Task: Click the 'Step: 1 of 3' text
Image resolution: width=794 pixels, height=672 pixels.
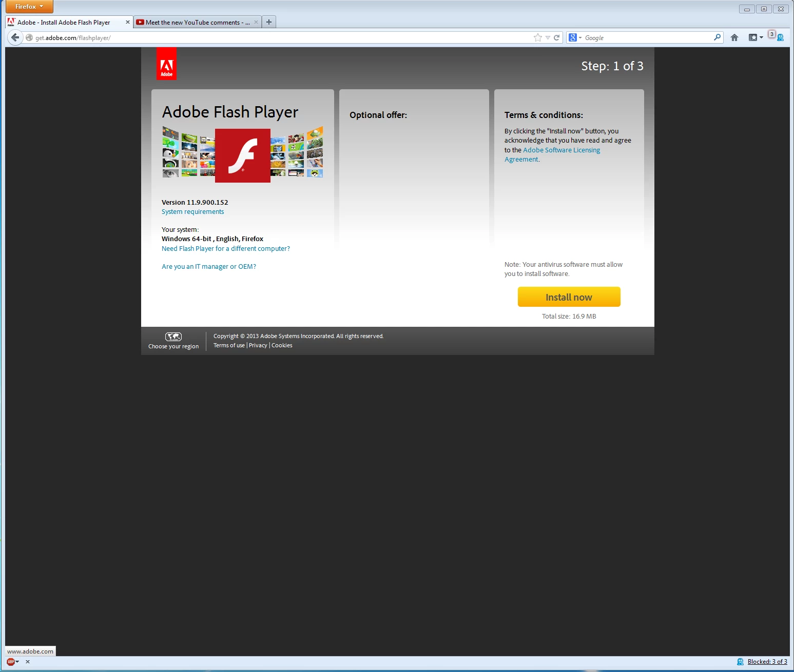Action: click(612, 66)
